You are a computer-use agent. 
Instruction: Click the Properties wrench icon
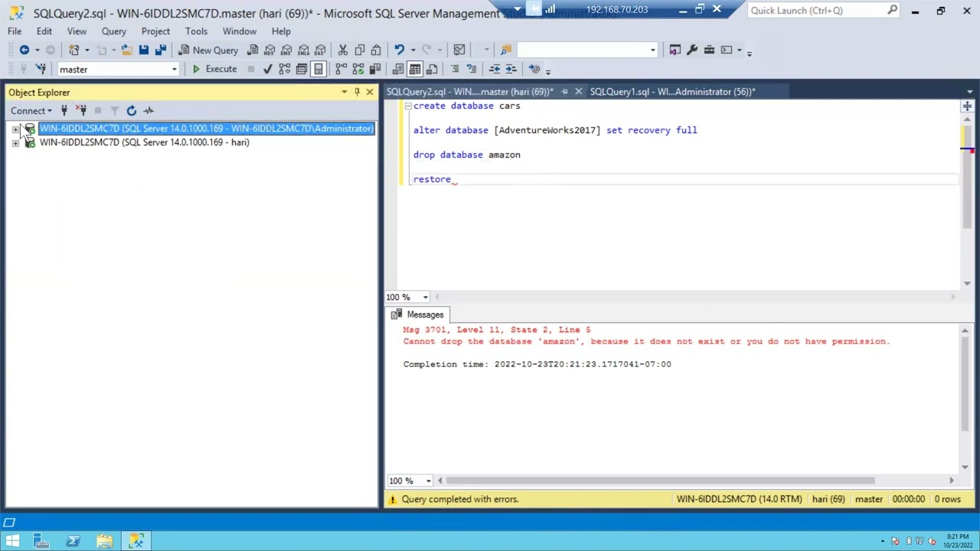(692, 50)
